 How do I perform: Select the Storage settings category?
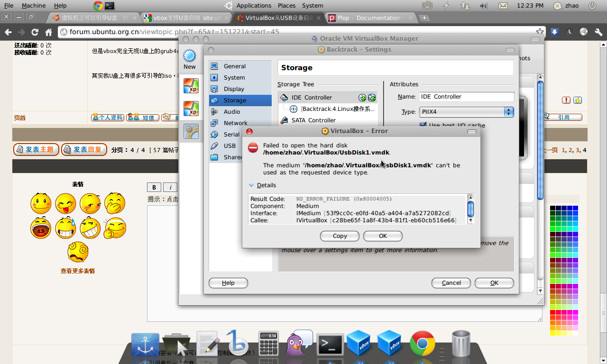tap(240, 100)
